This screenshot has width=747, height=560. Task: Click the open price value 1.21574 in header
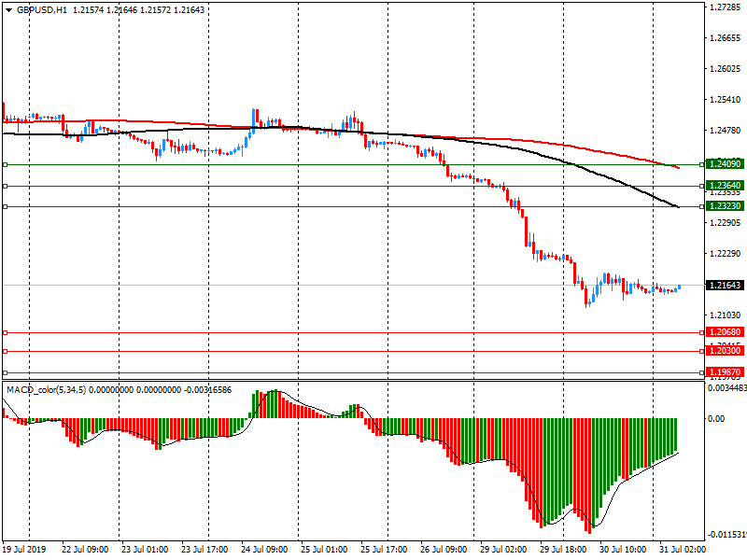pyautogui.click(x=88, y=10)
